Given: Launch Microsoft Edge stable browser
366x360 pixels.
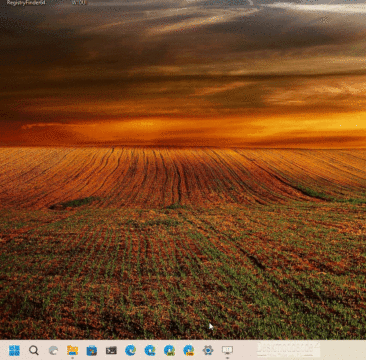Looking at the screenshot, I should point(130,350).
